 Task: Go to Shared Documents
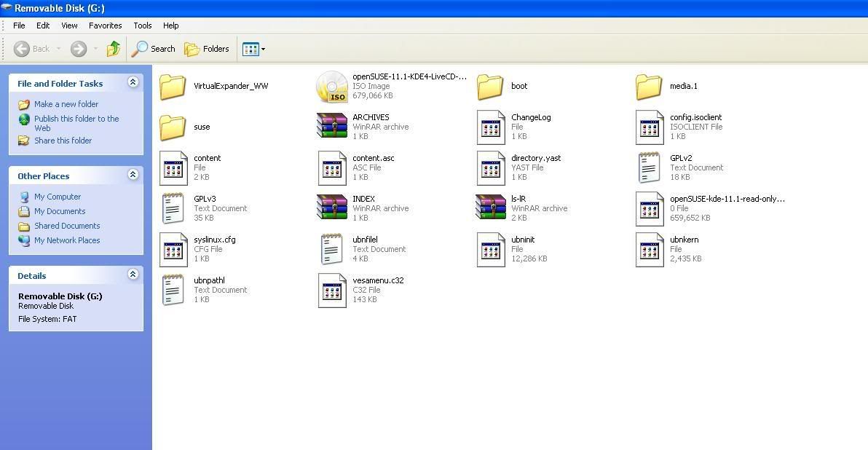[x=67, y=226]
